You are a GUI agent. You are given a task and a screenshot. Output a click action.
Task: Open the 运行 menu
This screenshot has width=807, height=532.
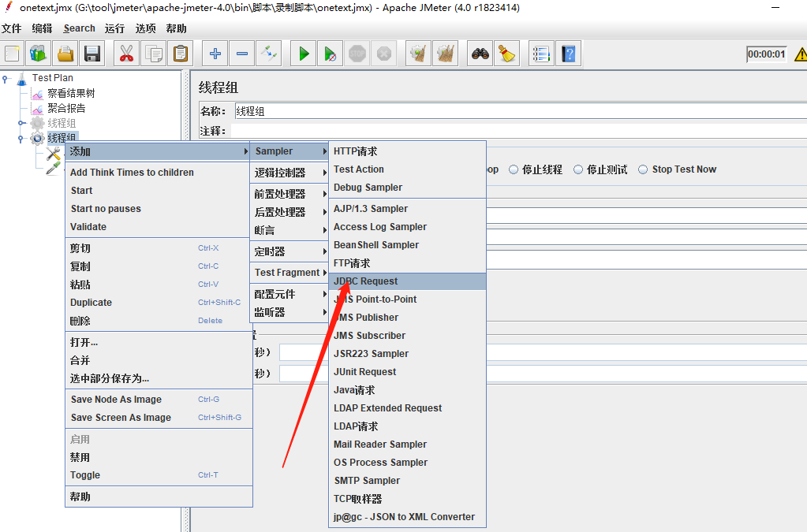pyautogui.click(x=114, y=28)
